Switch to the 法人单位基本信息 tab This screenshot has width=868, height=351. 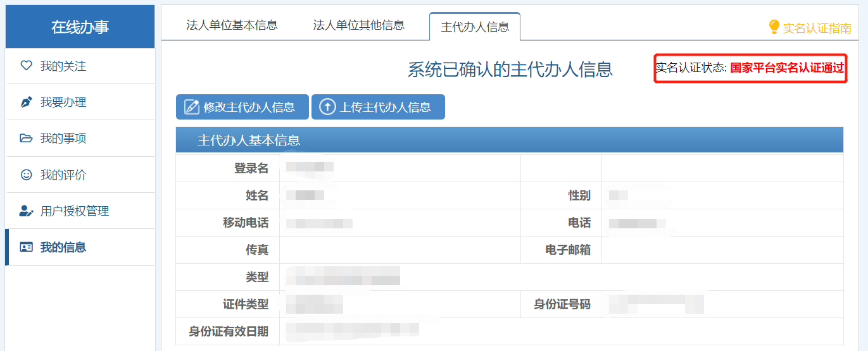pos(232,25)
